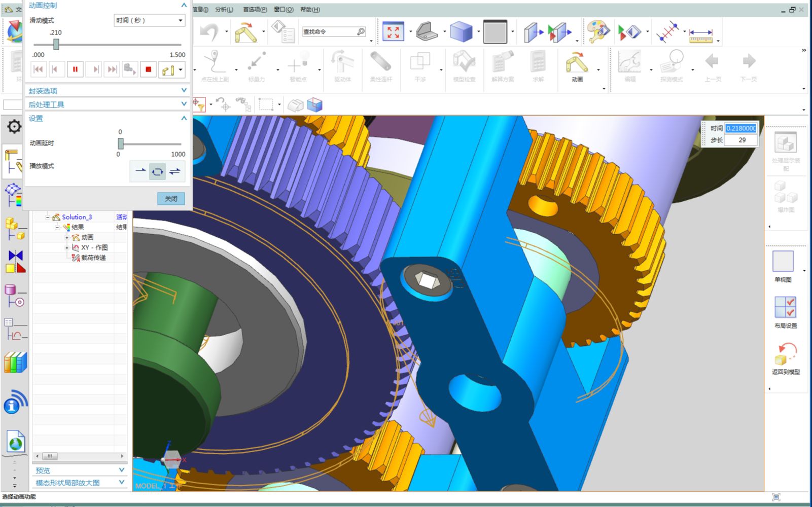
Task: Step forward one animation frame
Action: 93,69
